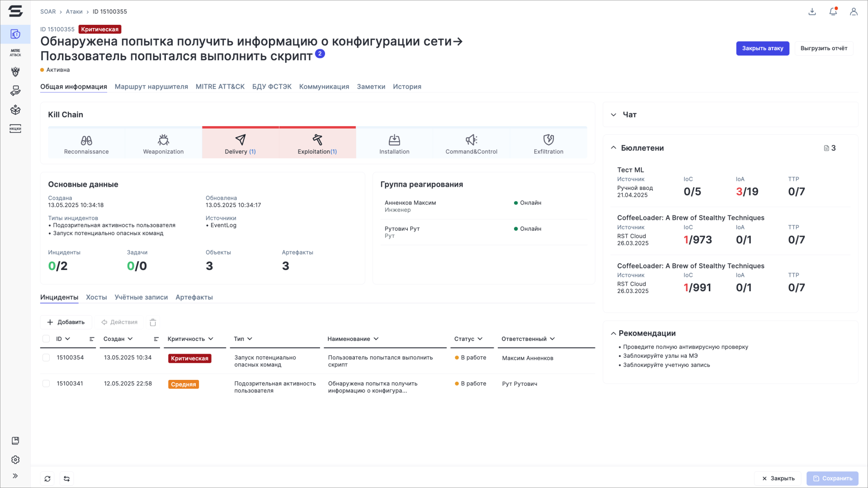The width and height of the screenshot is (868, 488).
Task: Click the download icon in top bar
Action: coord(812,12)
